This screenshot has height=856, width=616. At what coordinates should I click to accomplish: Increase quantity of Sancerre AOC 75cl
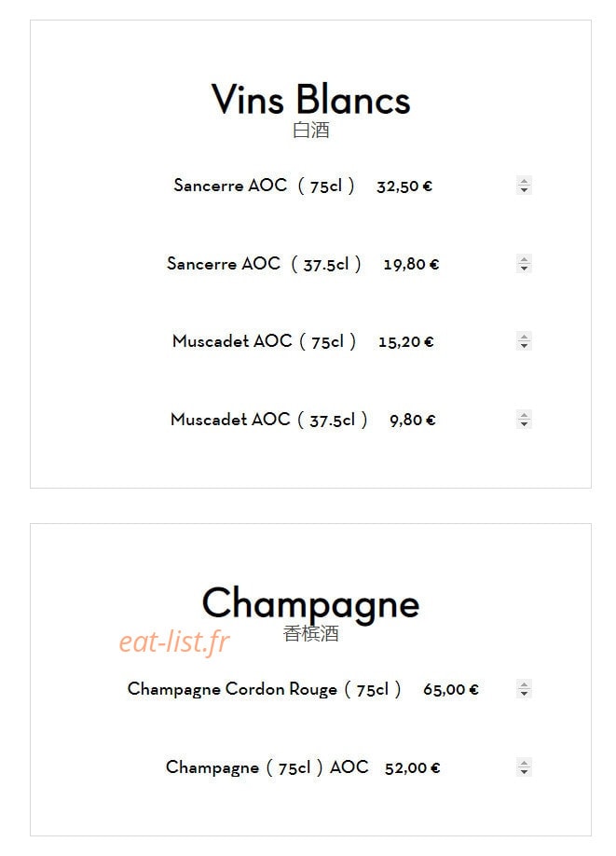coord(524,181)
